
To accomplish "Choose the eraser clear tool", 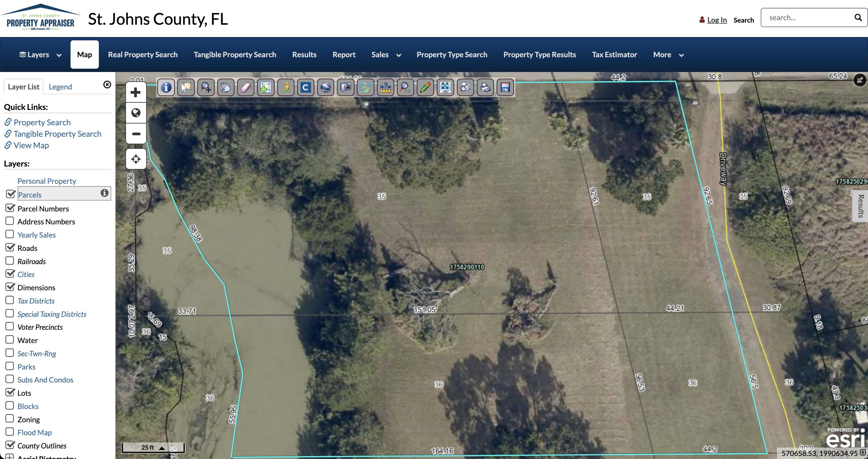I will (x=246, y=88).
